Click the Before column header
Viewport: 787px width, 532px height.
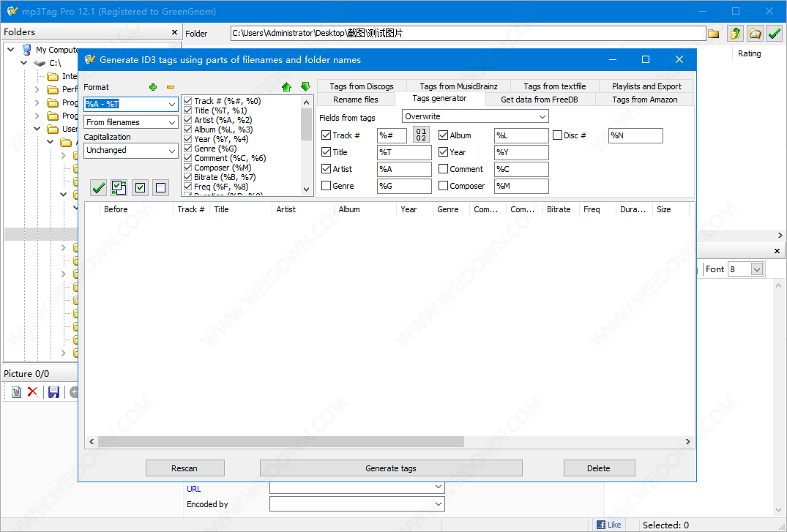pyautogui.click(x=136, y=209)
